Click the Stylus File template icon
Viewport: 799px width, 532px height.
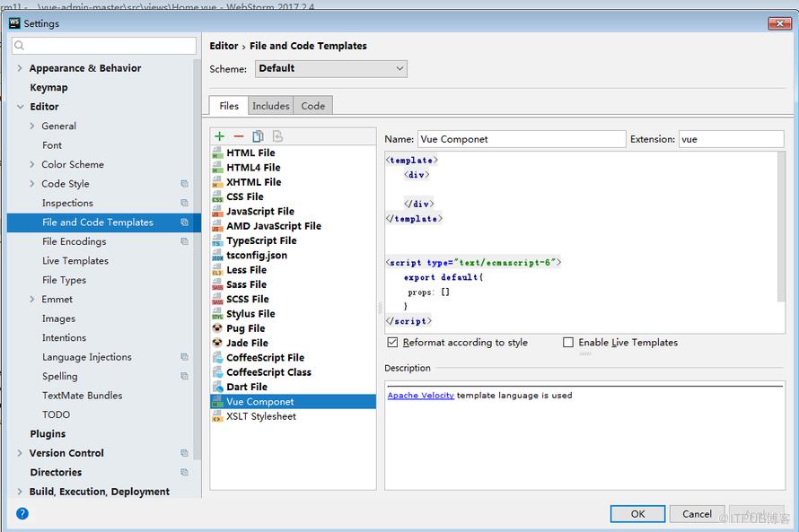tap(217, 314)
